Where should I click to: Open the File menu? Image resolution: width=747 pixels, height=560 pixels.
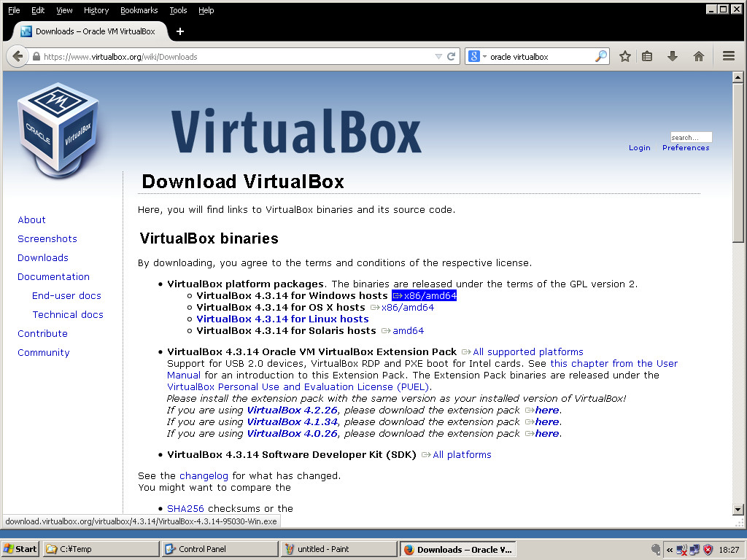(x=14, y=10)
